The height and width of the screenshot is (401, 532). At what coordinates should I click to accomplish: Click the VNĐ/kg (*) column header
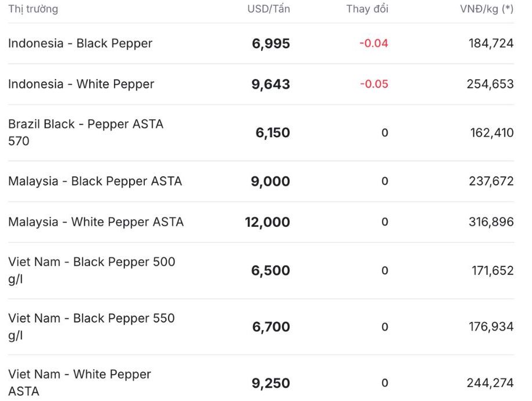[x=487, y=9]
